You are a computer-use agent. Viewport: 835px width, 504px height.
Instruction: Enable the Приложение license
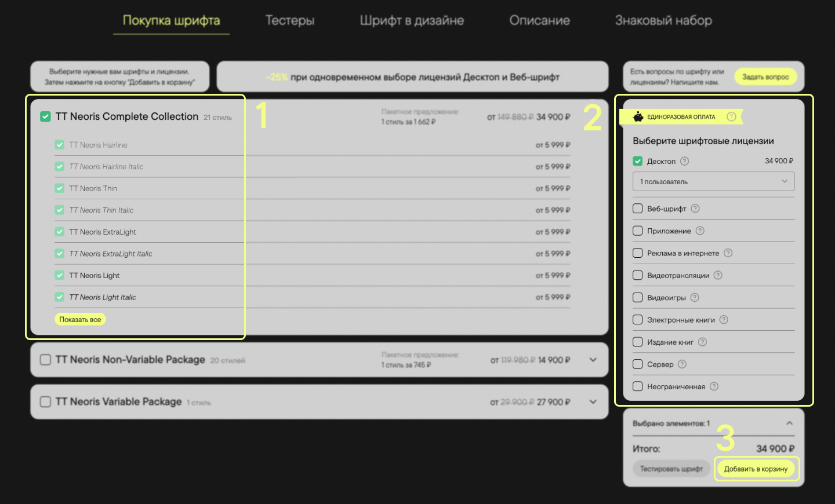pyautogui.click(x=638, y=231)
